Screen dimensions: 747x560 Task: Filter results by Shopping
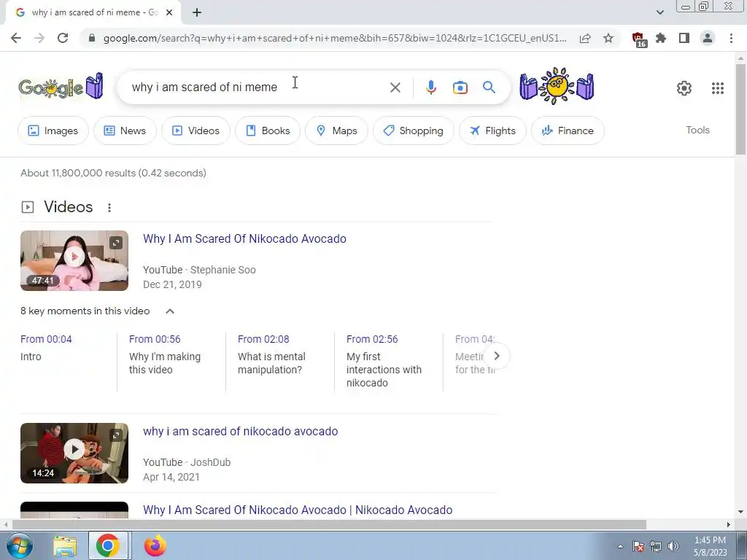pos(413,131)
